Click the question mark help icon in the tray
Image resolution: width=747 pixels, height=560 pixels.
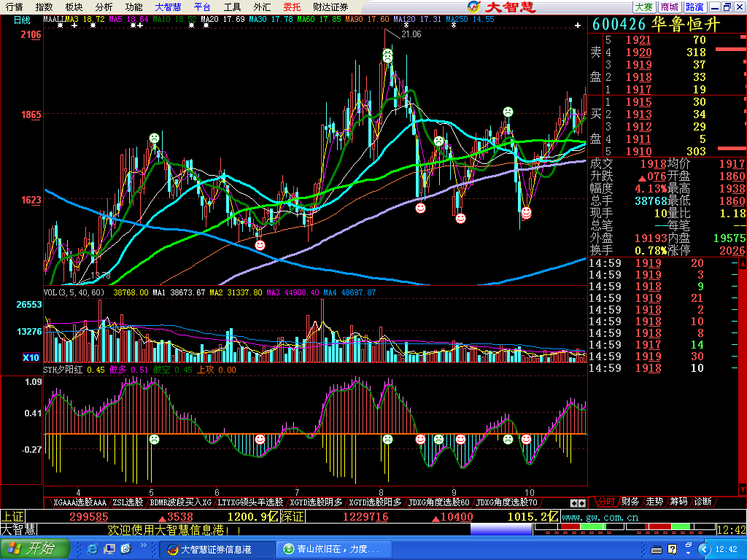(672, 550)
